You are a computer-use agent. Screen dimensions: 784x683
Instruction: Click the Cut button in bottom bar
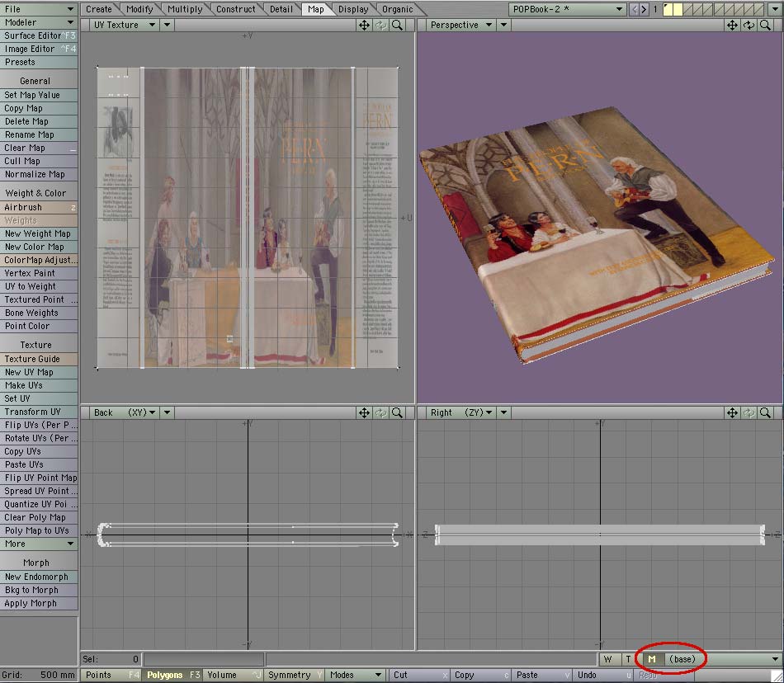pyautogui.click(x=419, y=675)
